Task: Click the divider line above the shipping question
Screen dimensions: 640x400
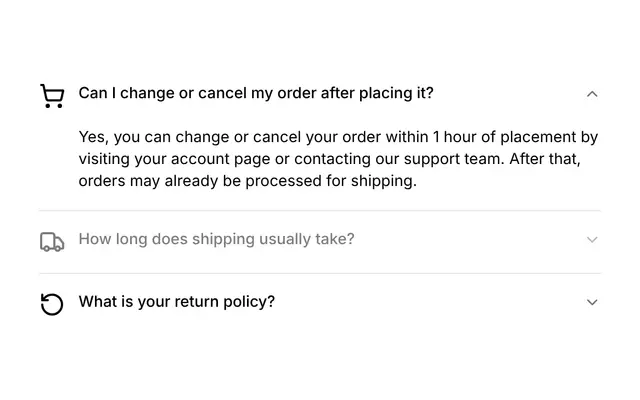Action: 320,211
